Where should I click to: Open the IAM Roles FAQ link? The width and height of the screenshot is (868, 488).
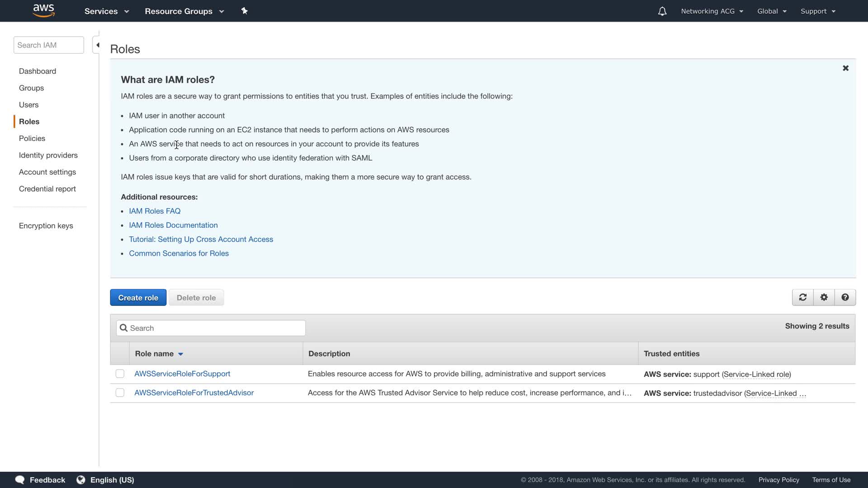[155, 211]
